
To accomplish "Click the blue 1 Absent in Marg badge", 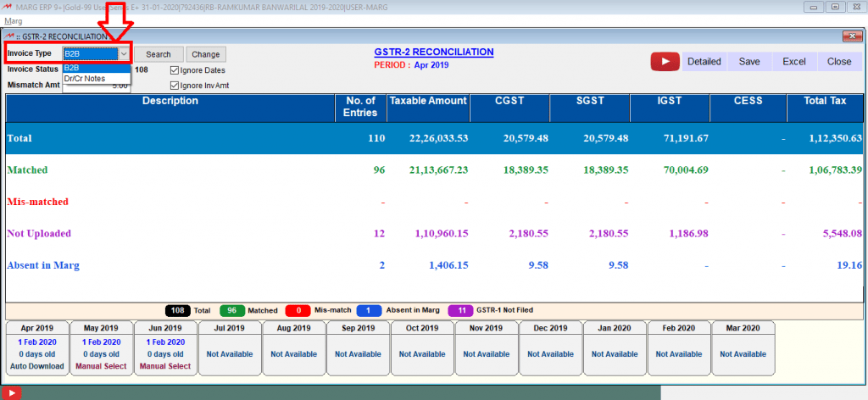I will click(x=370, y=310).
